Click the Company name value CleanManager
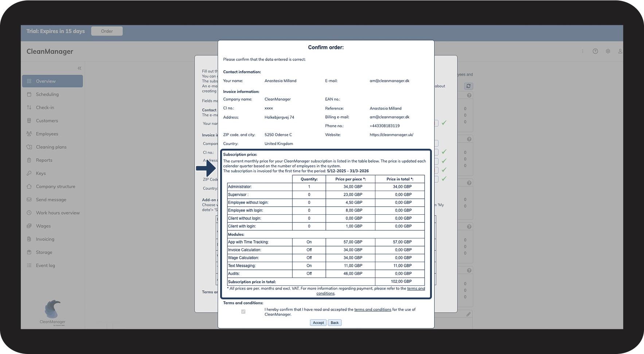644x354 pixels. pyautogui.click(x=278, y=99)
